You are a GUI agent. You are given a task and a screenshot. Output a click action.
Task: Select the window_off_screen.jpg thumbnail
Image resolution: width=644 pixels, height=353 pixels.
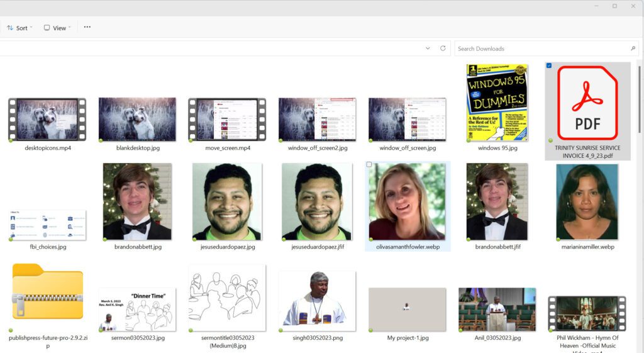pyautogui.click(x=408, y=119)
